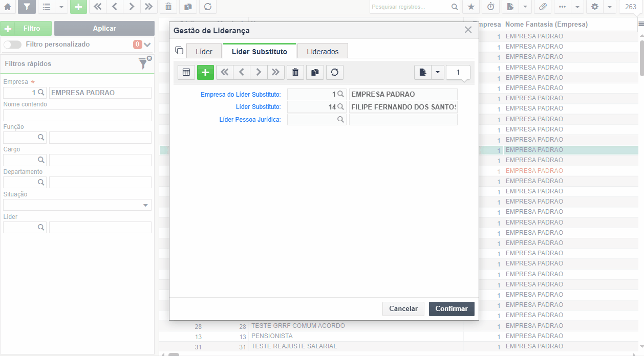The width and height of the screenshot is (644, 356).
Task: Expand the settings gear dropdown arrow
Action: click(x=609, y=7)
